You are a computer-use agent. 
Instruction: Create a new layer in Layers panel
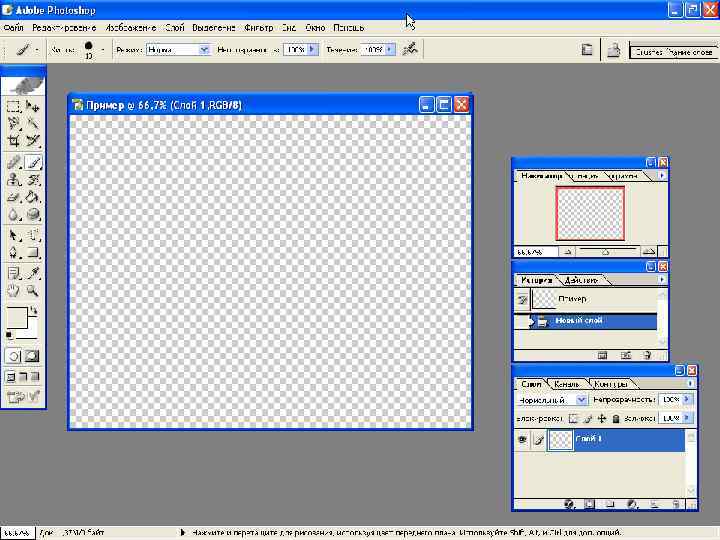click(653, 505)
